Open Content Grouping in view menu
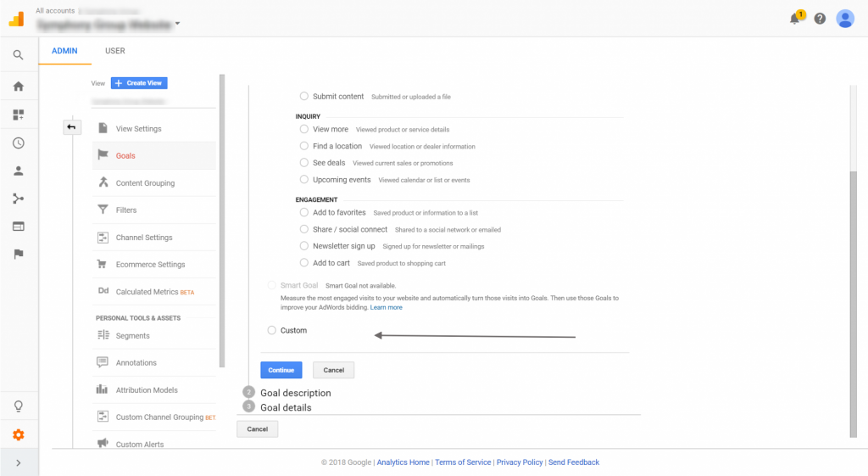The width and height of the screenshot is (868, 476). point(145,183)
